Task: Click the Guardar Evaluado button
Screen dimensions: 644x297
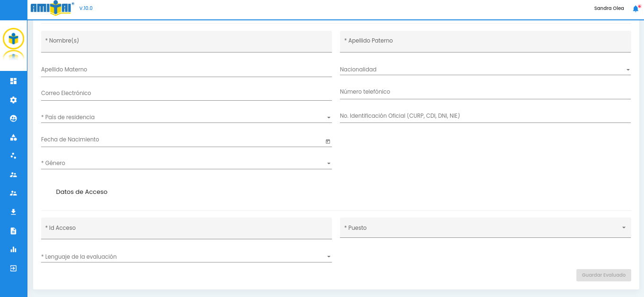Action: coord(603,275)
